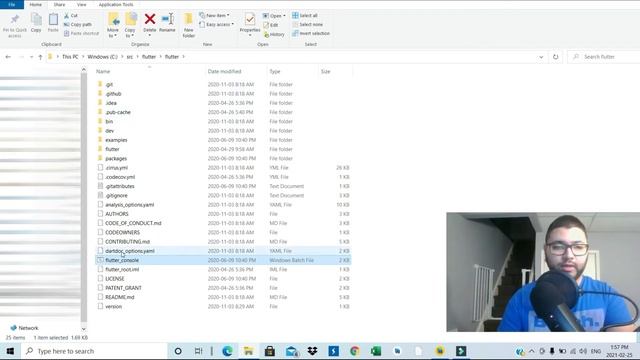Screen dimensions: 640x360
Task: Click the red Delete icon
Action: tap(150, 19)
